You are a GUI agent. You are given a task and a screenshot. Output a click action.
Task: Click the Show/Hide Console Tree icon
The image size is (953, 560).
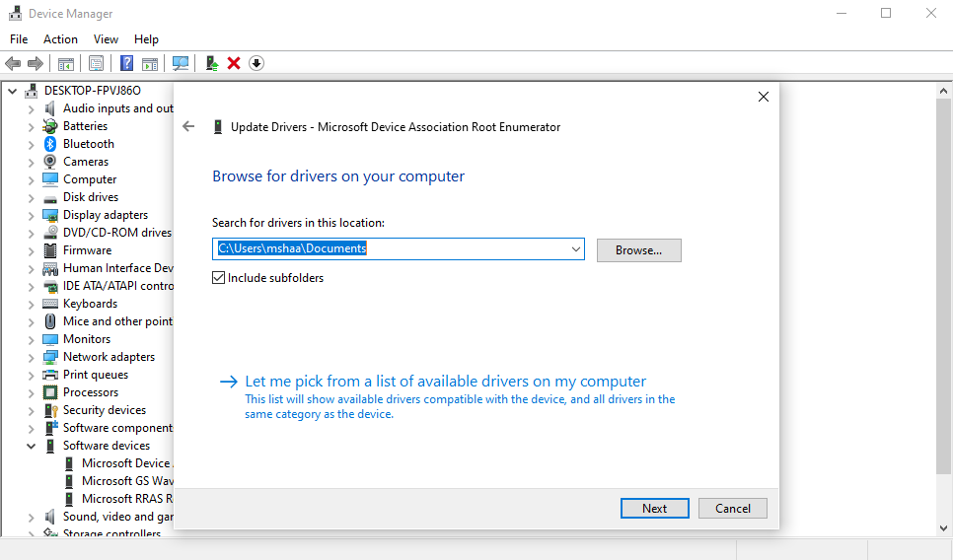pos(66,63)
